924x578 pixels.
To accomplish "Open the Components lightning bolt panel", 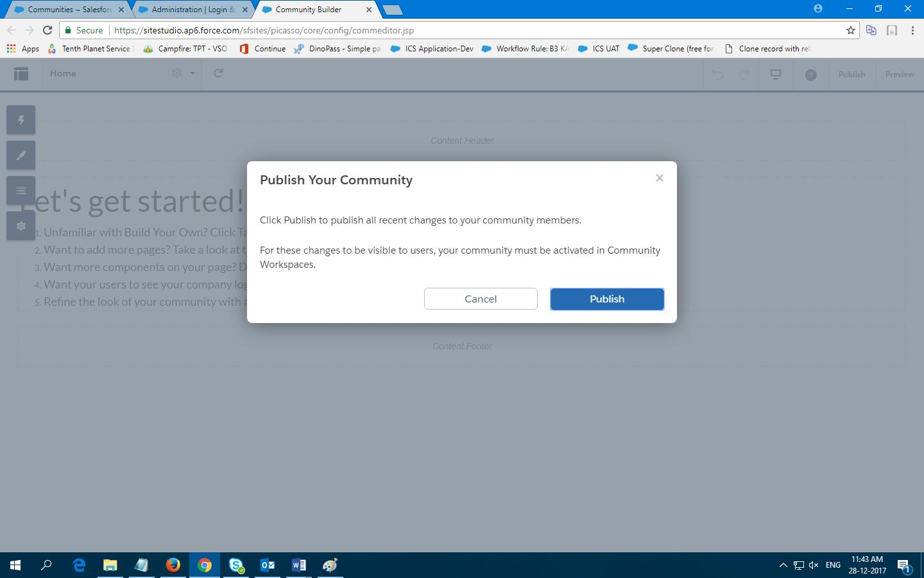I will 21,120.
